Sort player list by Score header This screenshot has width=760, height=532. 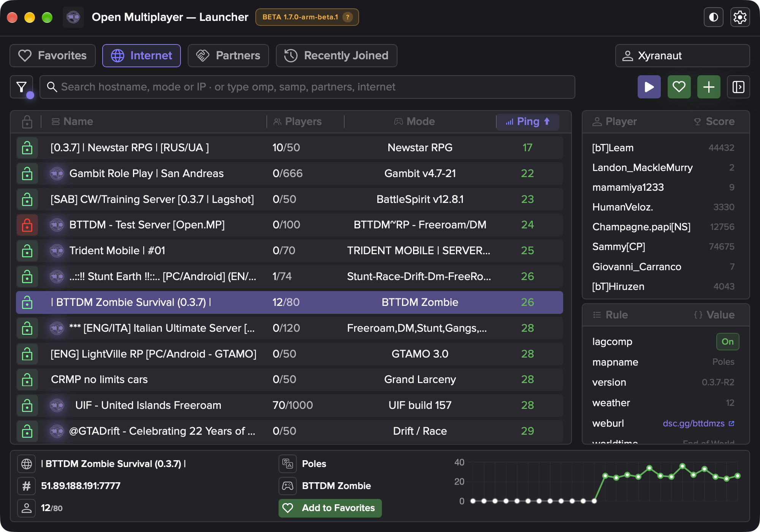click(x=714, y=122)
